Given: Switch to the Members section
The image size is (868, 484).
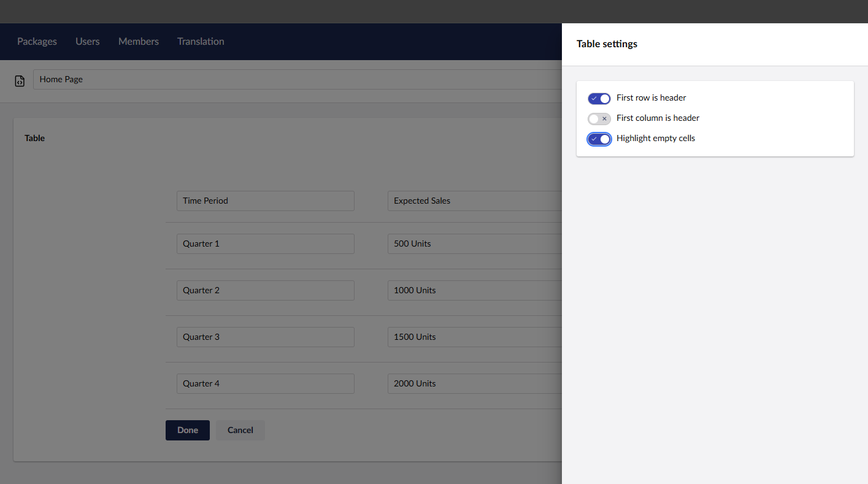Looking at the screenshot, I should [138, 42].
